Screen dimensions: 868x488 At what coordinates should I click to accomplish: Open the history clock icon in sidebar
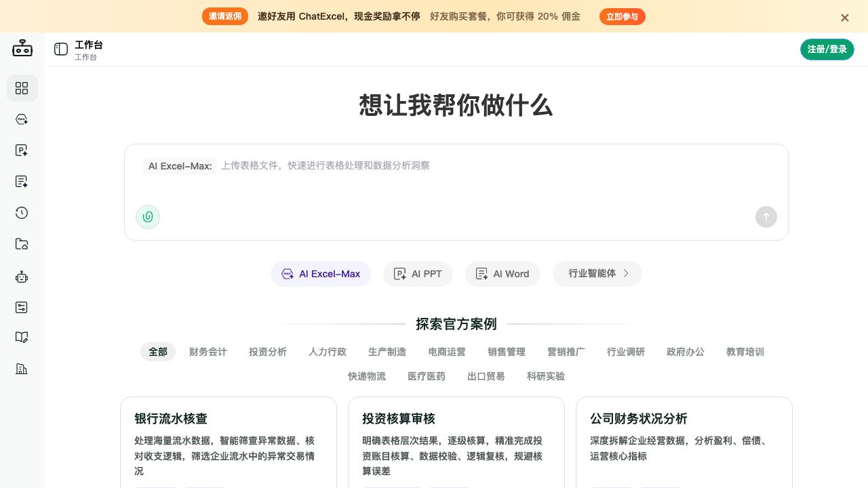click(x=22, y=213)
